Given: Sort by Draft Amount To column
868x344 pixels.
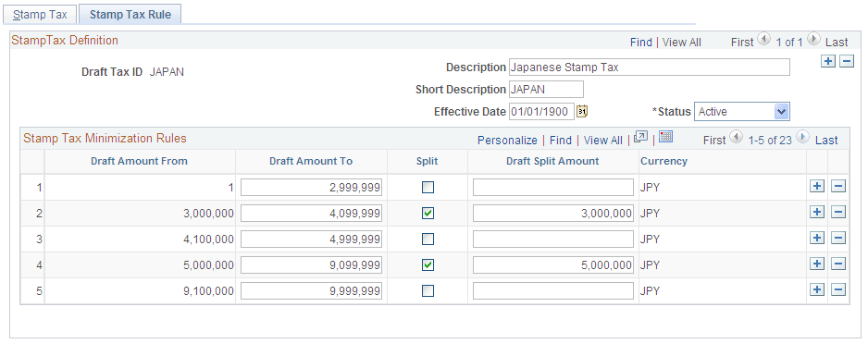Looking at the screenshot, I should click(x=311, y=161).
